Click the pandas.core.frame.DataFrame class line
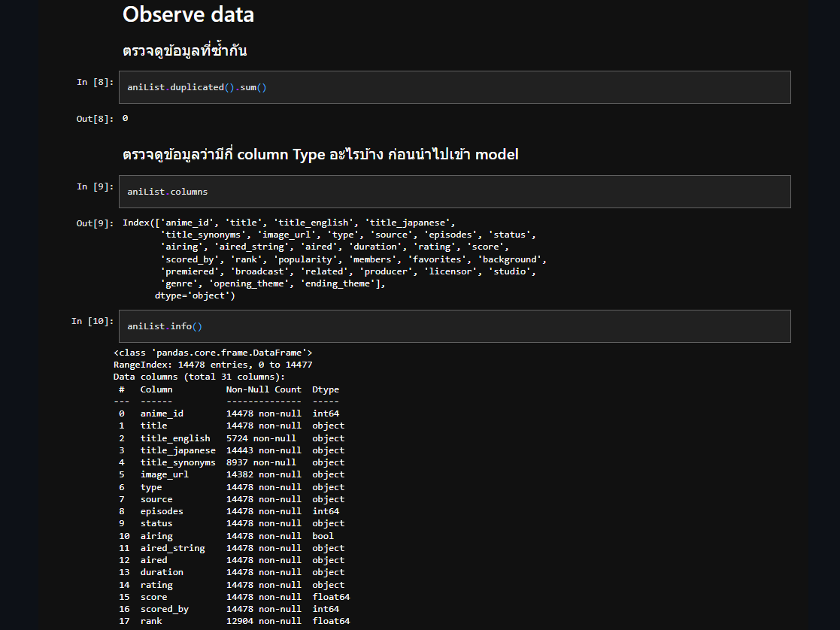Image resolution: width=840 pixels, height=630 pixels. (x=213, y=353)
